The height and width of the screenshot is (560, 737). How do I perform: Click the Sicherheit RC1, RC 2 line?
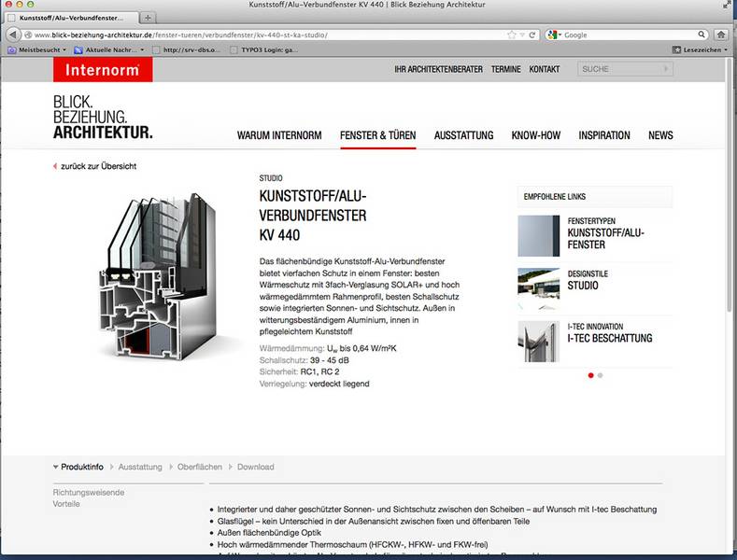pyautogui.click(x=299, y=371)
